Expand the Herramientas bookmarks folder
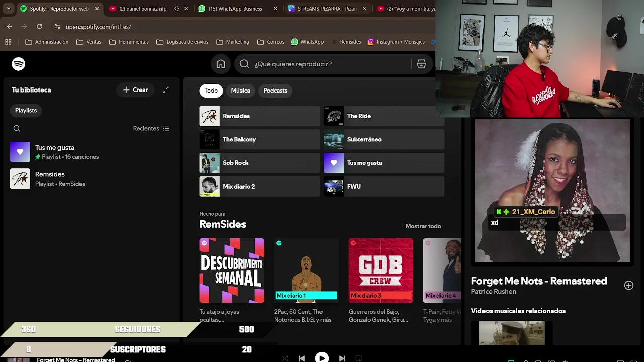This screenshot has width=644, height=362. tap(129, 42)
